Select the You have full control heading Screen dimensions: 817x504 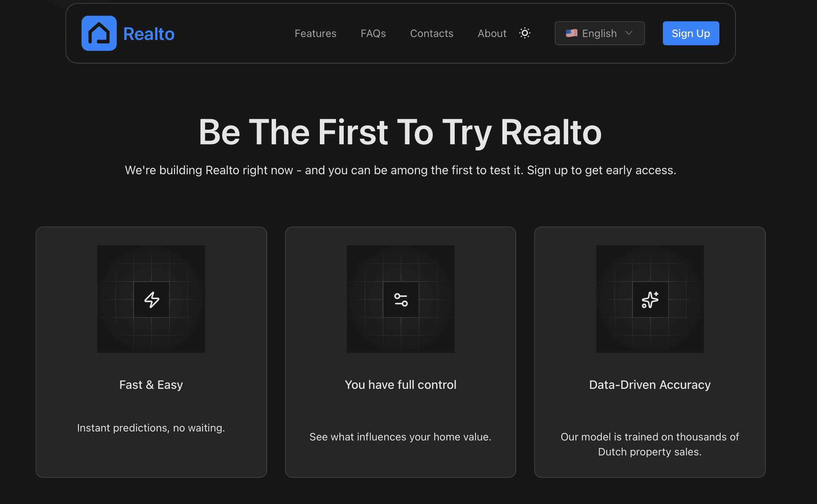401,385
